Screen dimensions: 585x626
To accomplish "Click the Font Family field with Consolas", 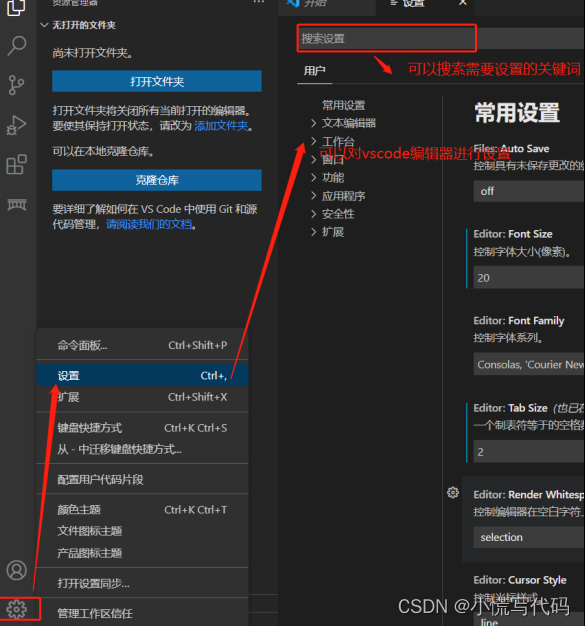I will [x=529, y=364].
